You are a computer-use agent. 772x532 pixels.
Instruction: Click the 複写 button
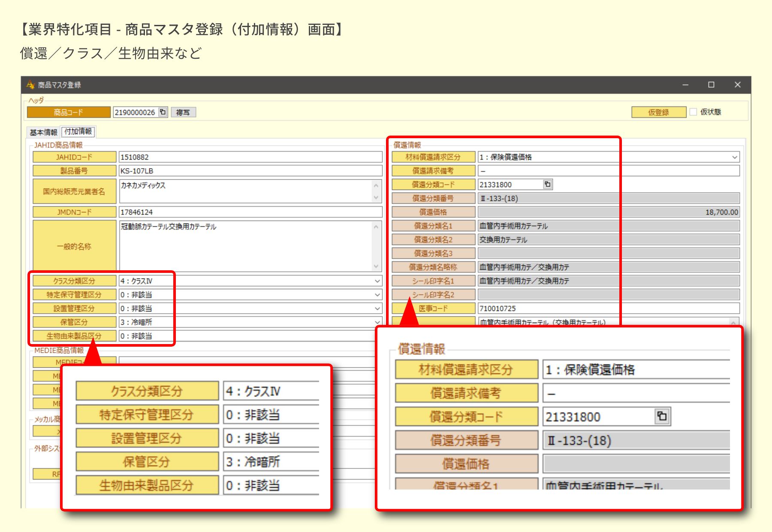tap(183, 112)
